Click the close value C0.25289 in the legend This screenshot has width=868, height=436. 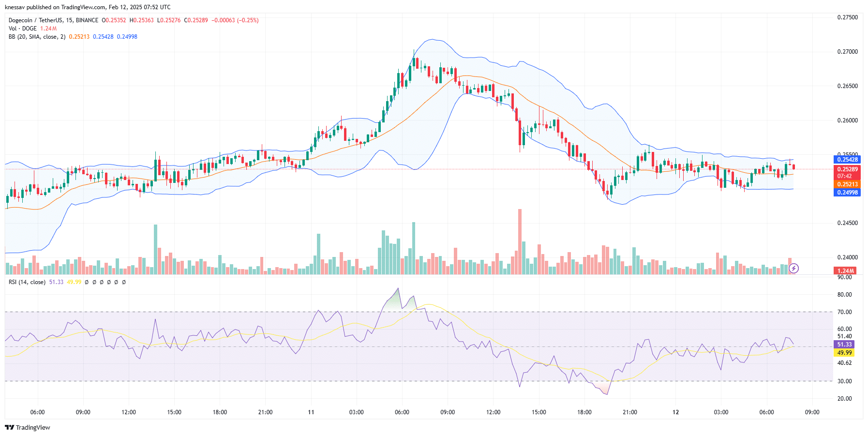pos(196,20)
